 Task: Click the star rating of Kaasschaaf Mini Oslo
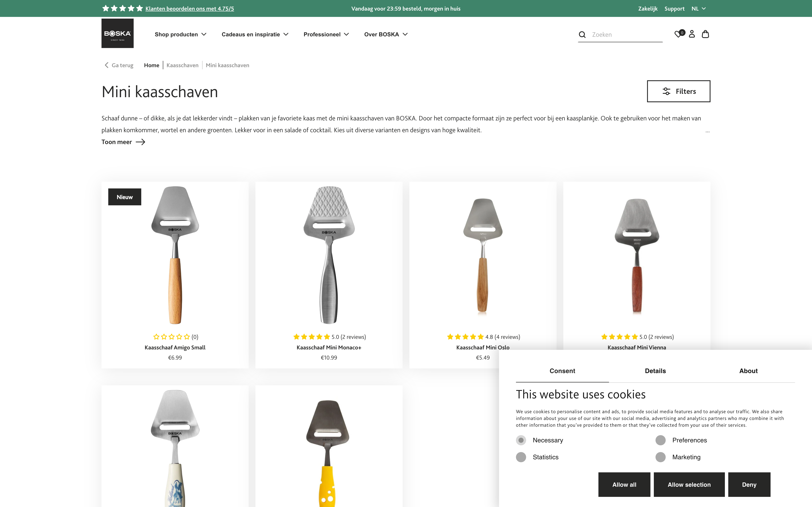pyautogui.click(x=465, y=337)
